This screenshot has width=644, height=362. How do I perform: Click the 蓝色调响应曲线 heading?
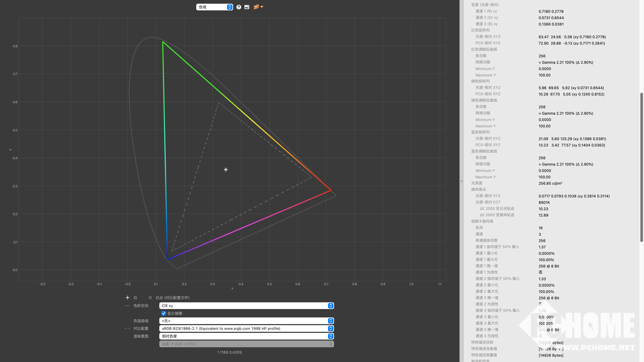click(484, 151)
